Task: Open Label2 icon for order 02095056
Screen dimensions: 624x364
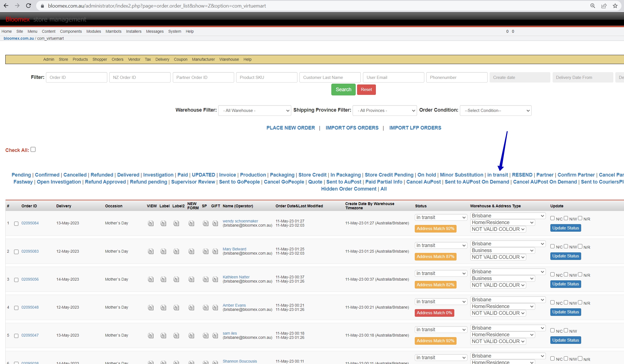Action: [x=176, y=279]
